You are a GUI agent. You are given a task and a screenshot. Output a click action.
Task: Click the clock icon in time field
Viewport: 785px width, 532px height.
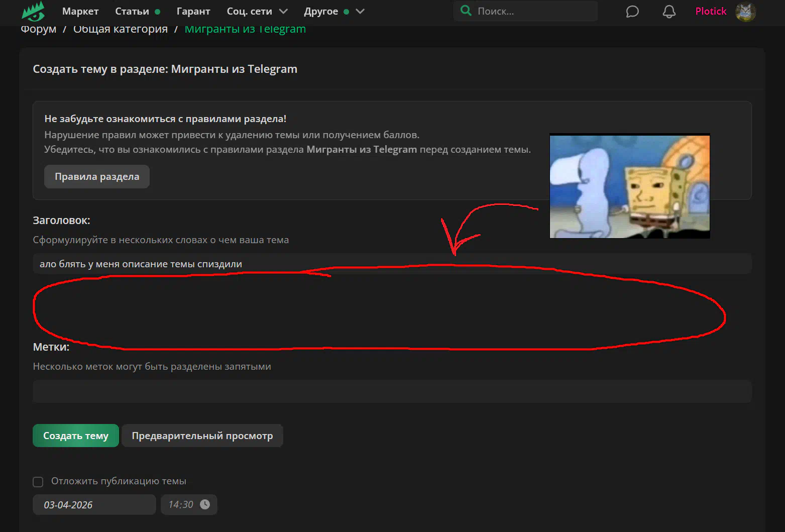205,504
